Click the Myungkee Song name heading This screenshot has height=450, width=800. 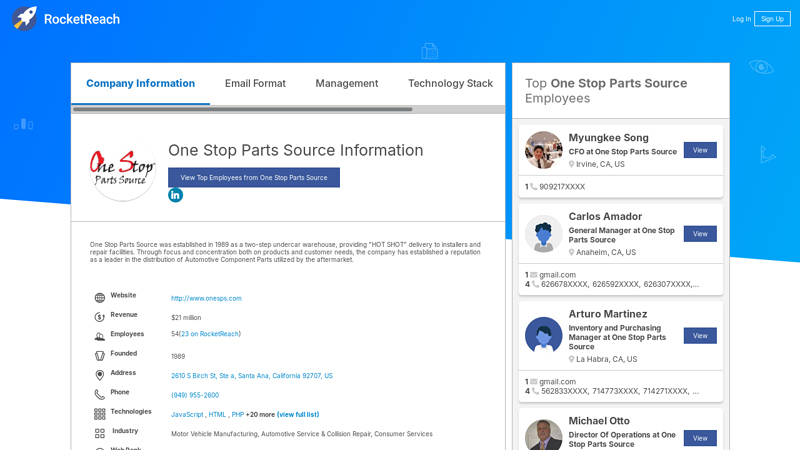tap(608, 138)
